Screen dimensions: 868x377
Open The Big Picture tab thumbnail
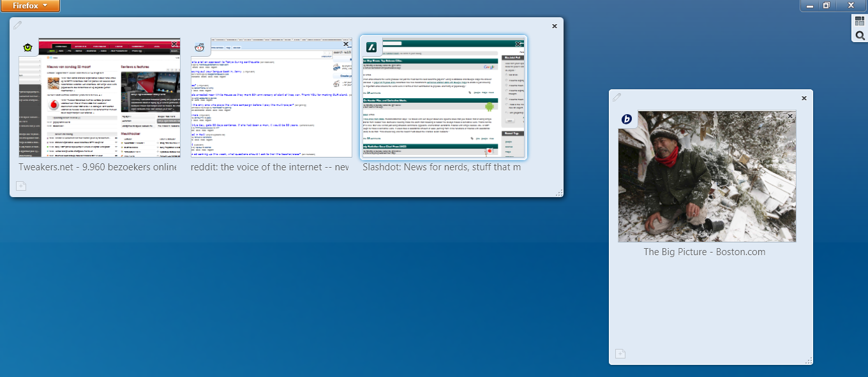tap(707, 177)
